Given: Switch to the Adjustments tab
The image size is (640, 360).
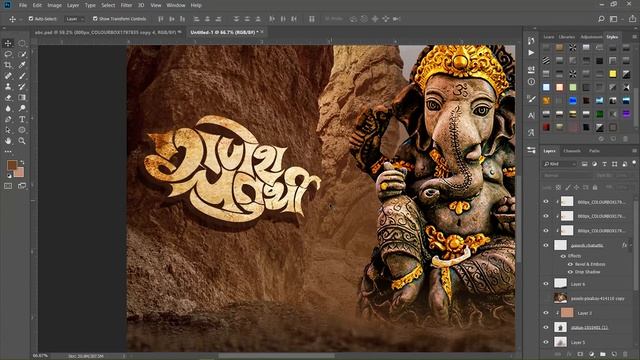Looking at the screenshot, I should point(591,37).
